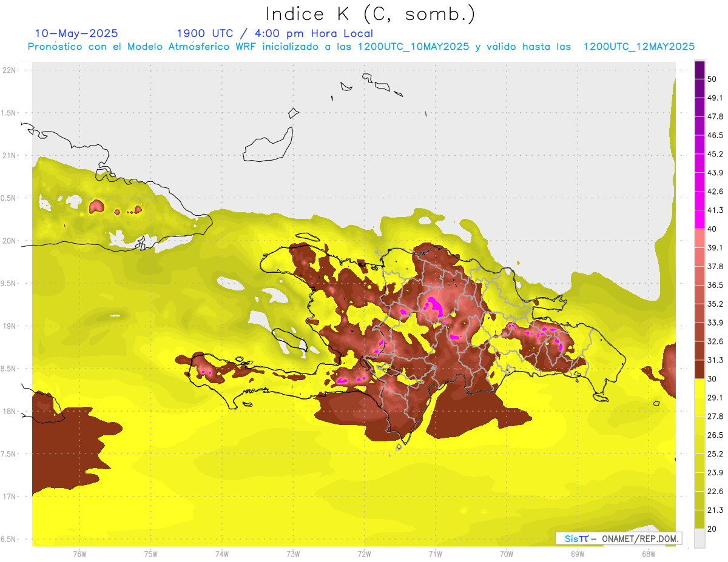
Task: Click the "37.8" color scale value
Action: (715, 266)
